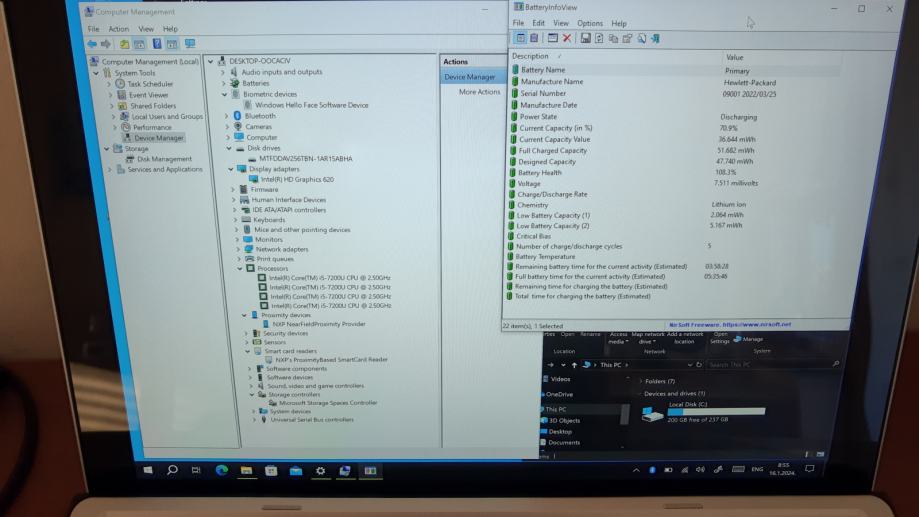Open View menu in Computer Management
This screenshot has height=517, width=919.
pyautogui.click(x=146, y=29)
